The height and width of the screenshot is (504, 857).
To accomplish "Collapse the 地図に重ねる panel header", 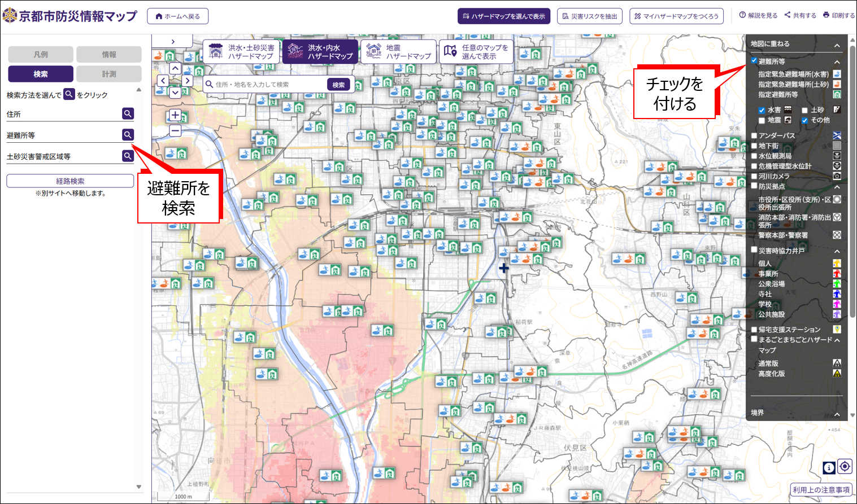I will pos(837,45).
